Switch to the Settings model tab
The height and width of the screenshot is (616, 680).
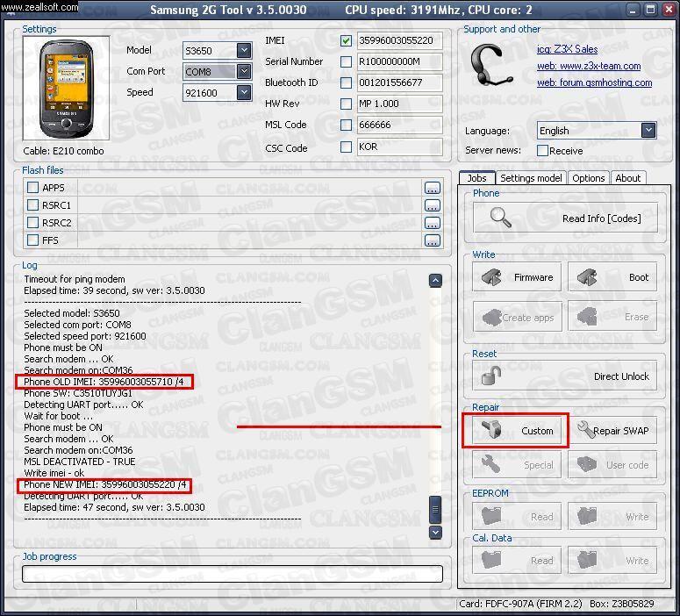[x=531, y=178]
